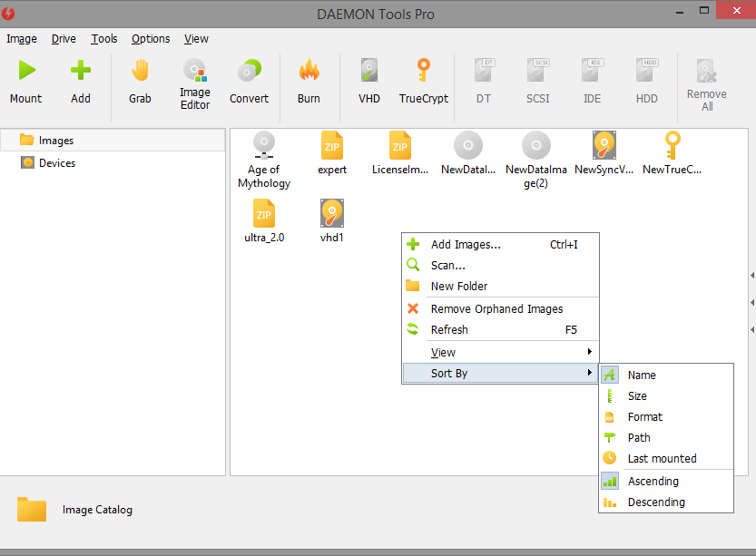
Task: Click the Burn flame icon
Action: tap(309, 71)
